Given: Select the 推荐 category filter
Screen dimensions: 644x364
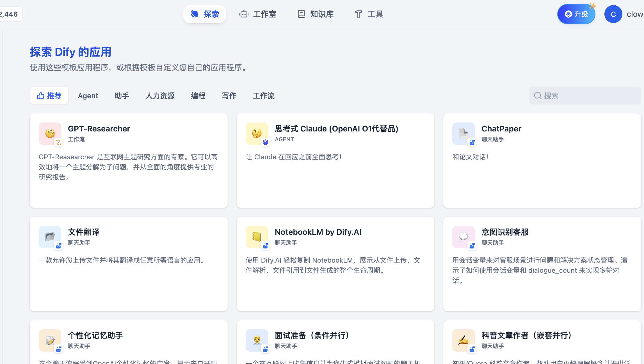Looking at the screenshot, I should coord(49,95).
